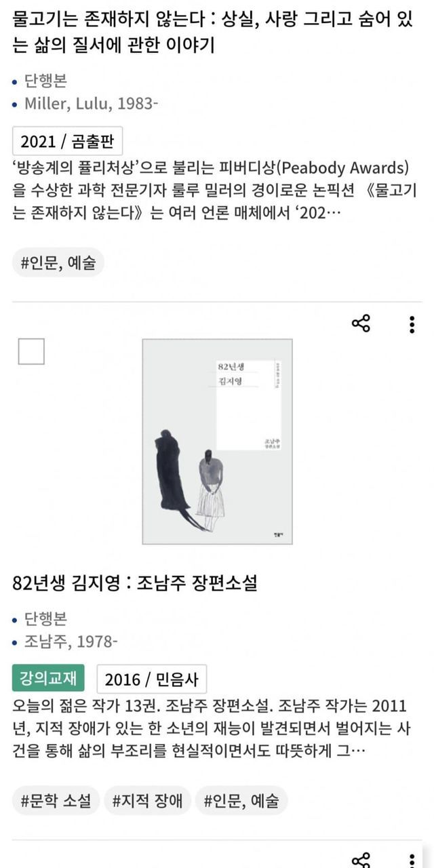
Task: Tap the share icon below the #문학 소설 tags
Action: click(361, 860)
